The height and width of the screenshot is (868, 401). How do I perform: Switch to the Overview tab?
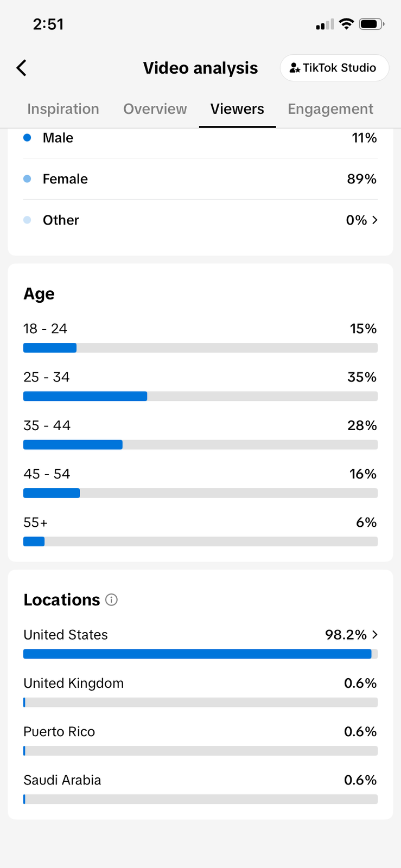coord(155,109)
